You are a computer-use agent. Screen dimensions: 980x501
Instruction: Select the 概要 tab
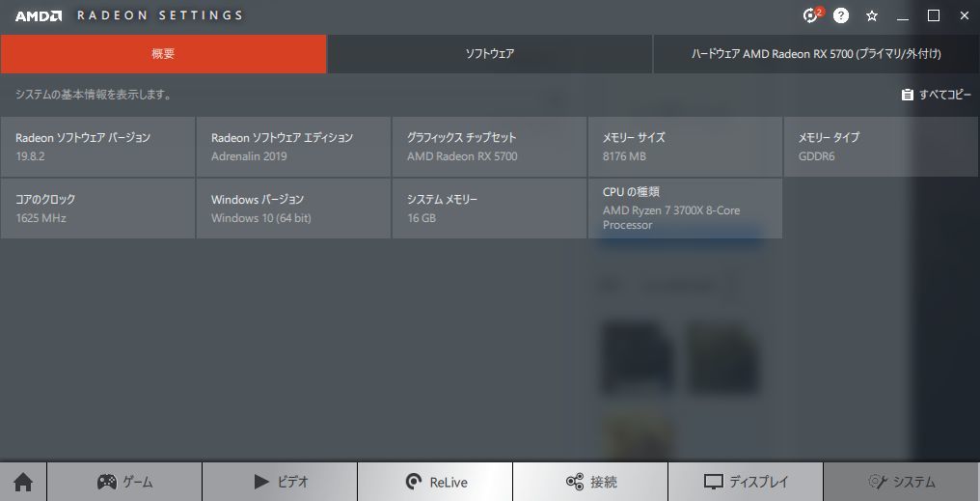163,54
